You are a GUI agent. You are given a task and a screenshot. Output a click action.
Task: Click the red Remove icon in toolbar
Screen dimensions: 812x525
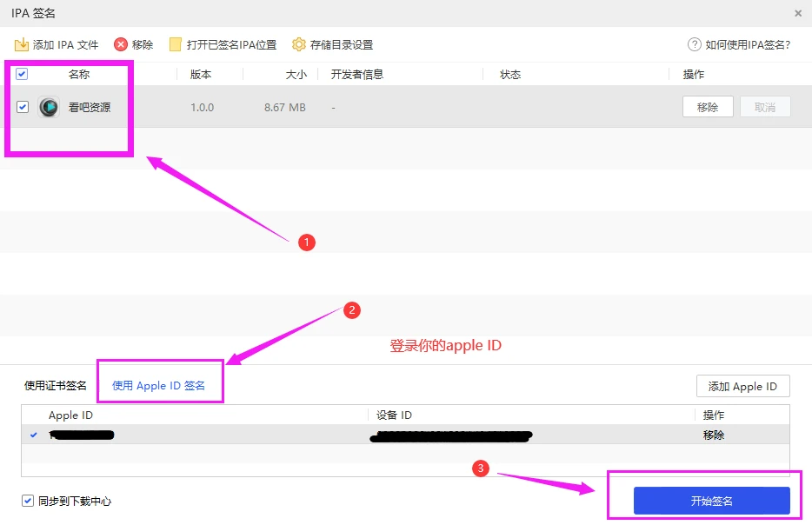pos(121,44)
